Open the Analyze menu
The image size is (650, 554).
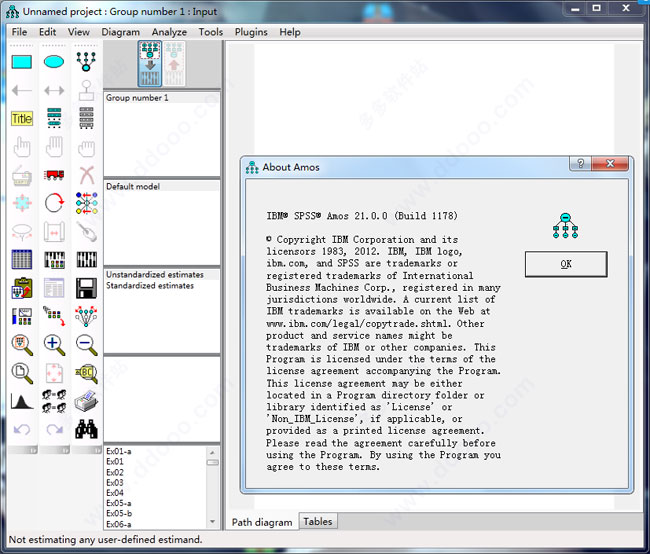click(169, 32)
